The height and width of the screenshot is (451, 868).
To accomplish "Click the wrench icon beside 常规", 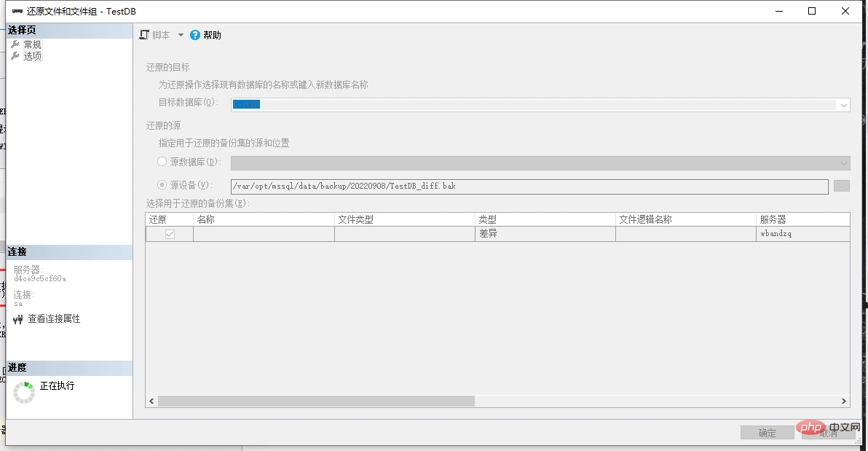I will (15, 44).
